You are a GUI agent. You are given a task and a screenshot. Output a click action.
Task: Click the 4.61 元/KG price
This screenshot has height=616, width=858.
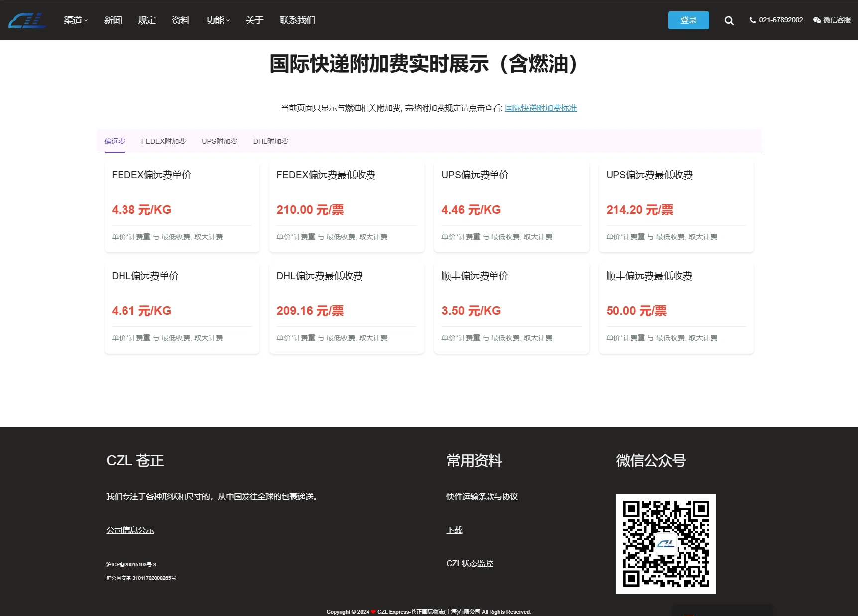141,311
